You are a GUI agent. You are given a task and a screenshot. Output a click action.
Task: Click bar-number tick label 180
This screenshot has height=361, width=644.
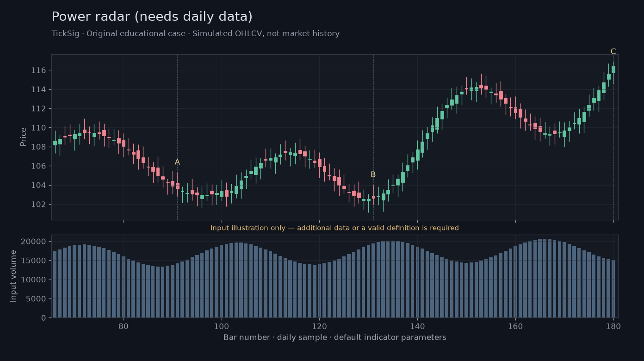613,326
